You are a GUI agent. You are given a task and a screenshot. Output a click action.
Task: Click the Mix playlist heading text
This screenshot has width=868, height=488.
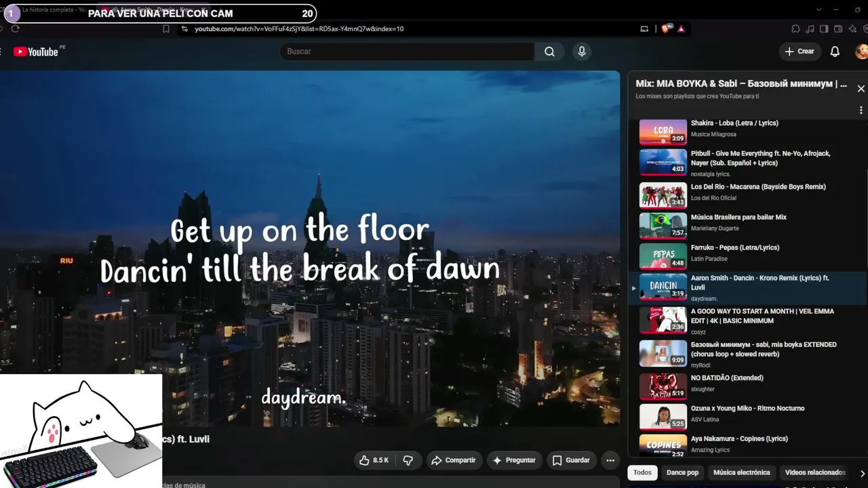(741, 84)
